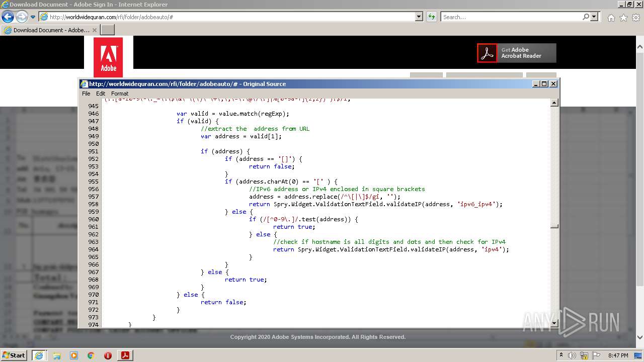Launch Chrome from the taskbar

coord(91,355)
